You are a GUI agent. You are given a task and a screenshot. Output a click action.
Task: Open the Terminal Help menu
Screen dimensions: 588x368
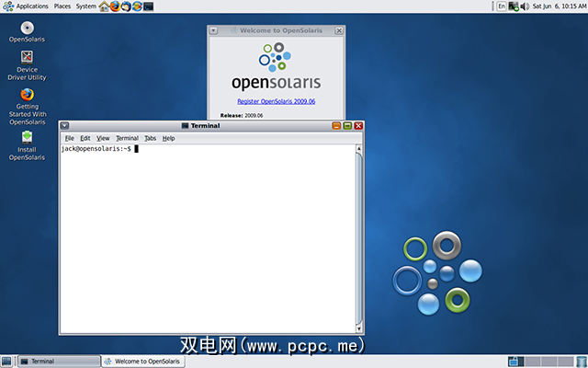point(168,138)
